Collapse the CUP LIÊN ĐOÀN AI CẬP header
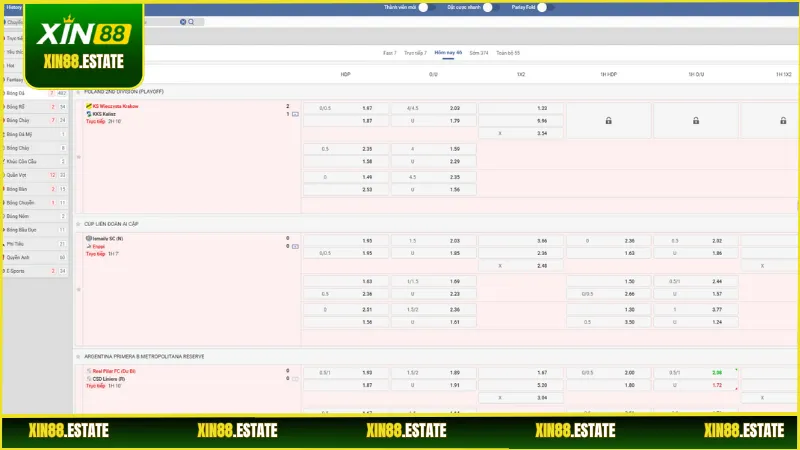This screenshot has height=450, width=800. [x=111, y=224]
